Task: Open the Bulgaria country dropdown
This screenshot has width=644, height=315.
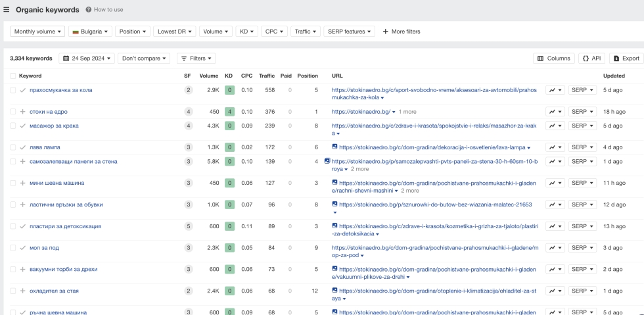Action: [x=90, y=32]
